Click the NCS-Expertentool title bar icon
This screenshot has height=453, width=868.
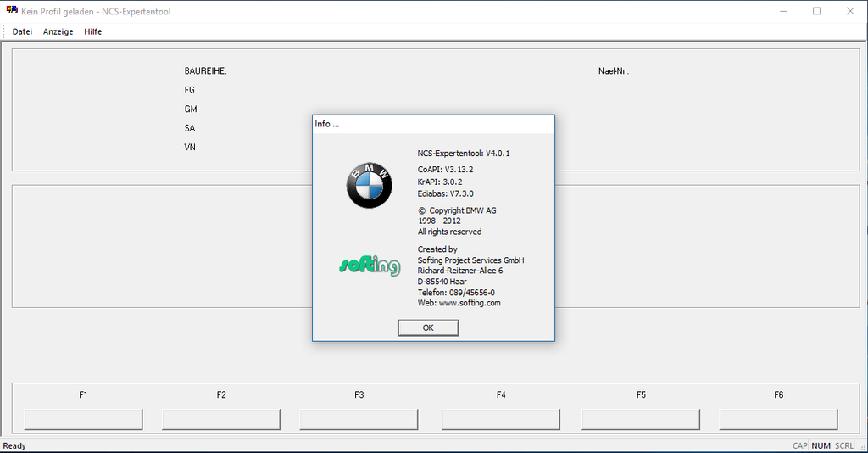click(12, 11)
